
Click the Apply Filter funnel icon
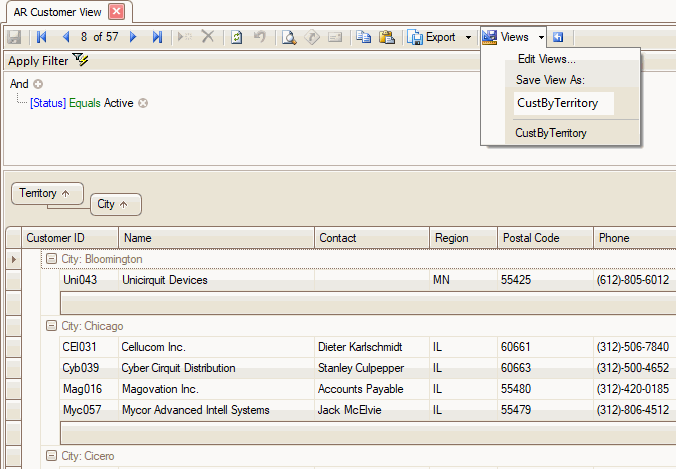coord(81,61)
